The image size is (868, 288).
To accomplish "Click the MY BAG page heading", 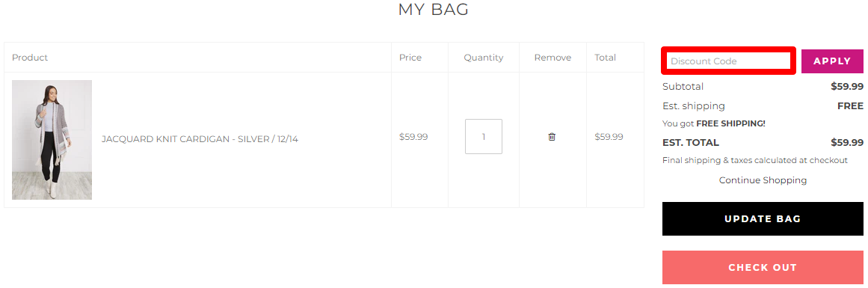I will [434, 10].
